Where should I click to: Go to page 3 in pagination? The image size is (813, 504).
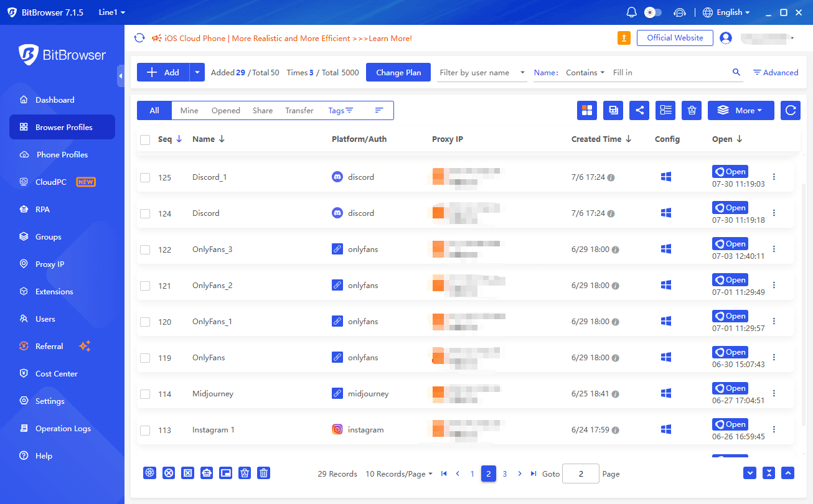[504, 474]
